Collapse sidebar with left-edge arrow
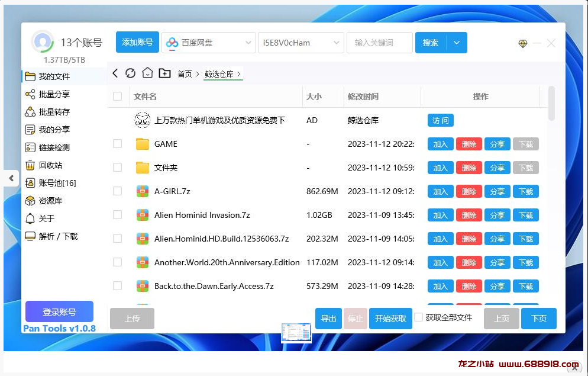 (12, 178)
